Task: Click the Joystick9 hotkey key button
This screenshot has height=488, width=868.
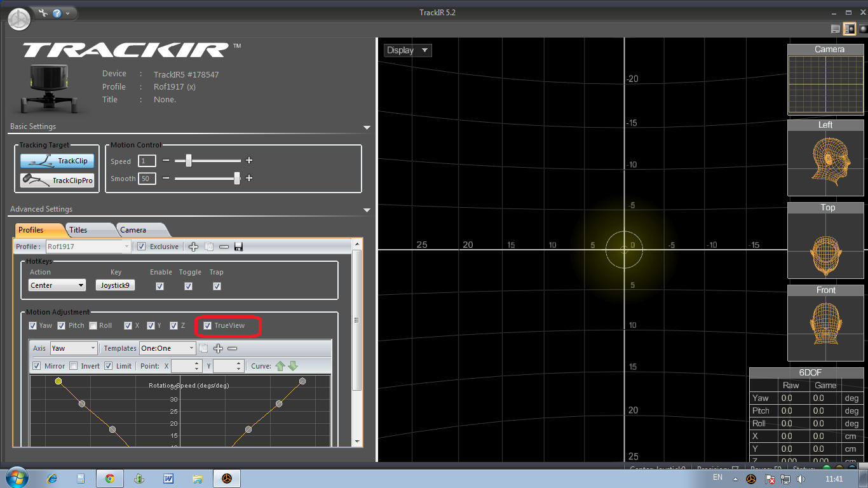Action: (116, 285)
